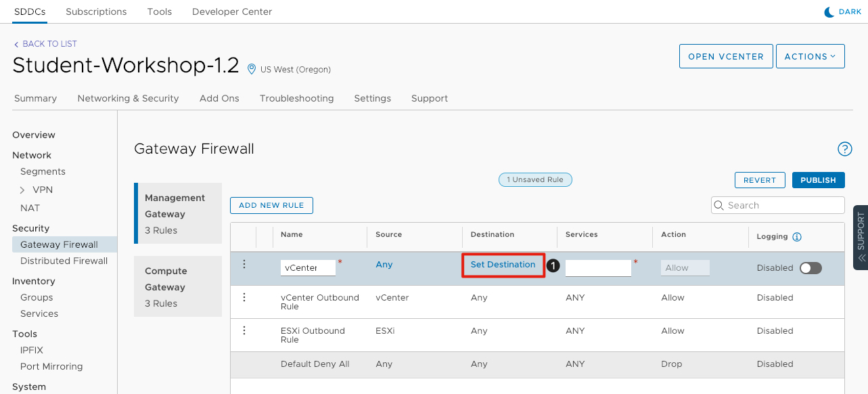This screenshot has height=394, width=868.
Task: Expand the VPN tree item
Action: pyautogui.click(x=22, y=190)
